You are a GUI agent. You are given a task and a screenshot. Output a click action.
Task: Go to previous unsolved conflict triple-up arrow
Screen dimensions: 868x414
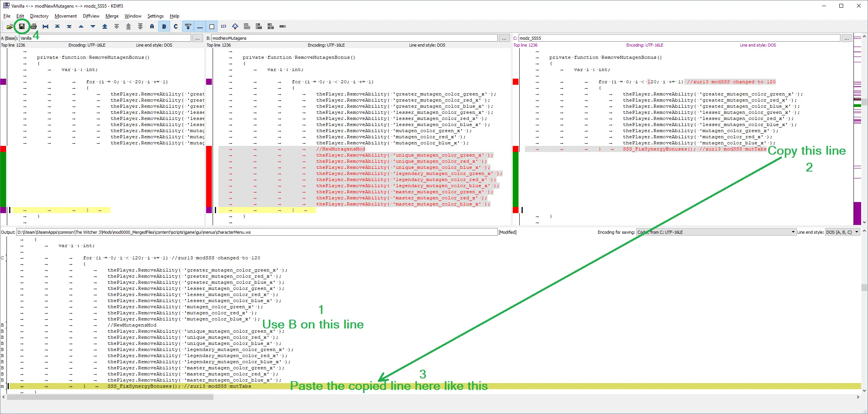pos(128,26)
